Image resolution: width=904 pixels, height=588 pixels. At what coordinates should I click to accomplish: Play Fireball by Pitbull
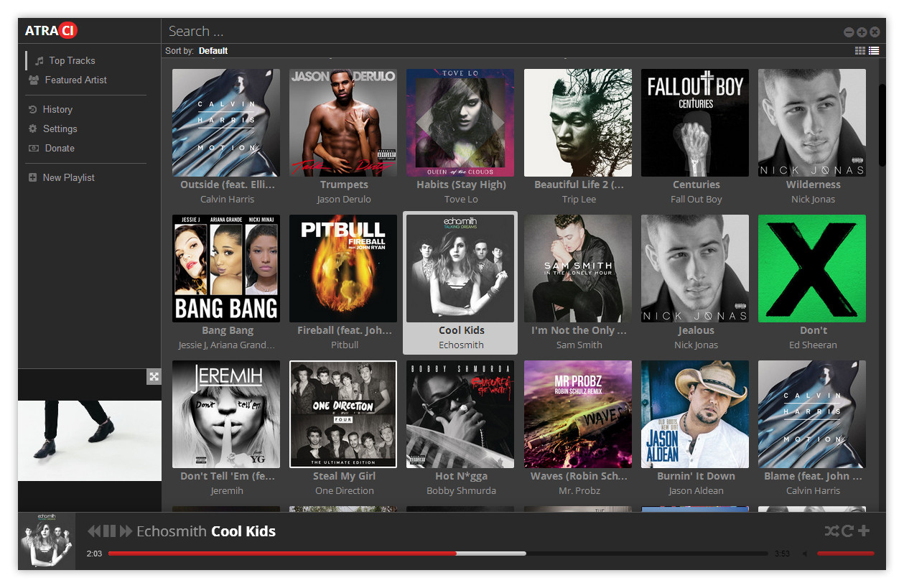pos(343,269)
